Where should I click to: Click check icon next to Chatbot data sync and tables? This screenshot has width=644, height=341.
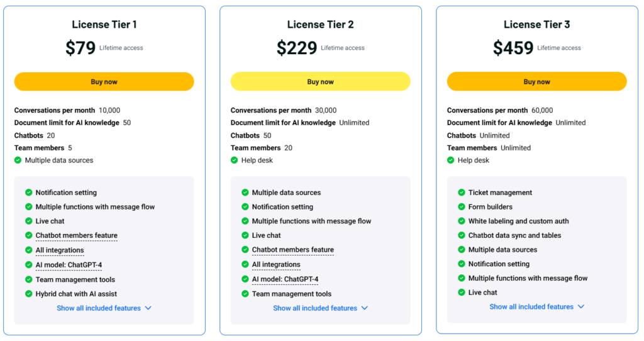[x=461, y=235]
